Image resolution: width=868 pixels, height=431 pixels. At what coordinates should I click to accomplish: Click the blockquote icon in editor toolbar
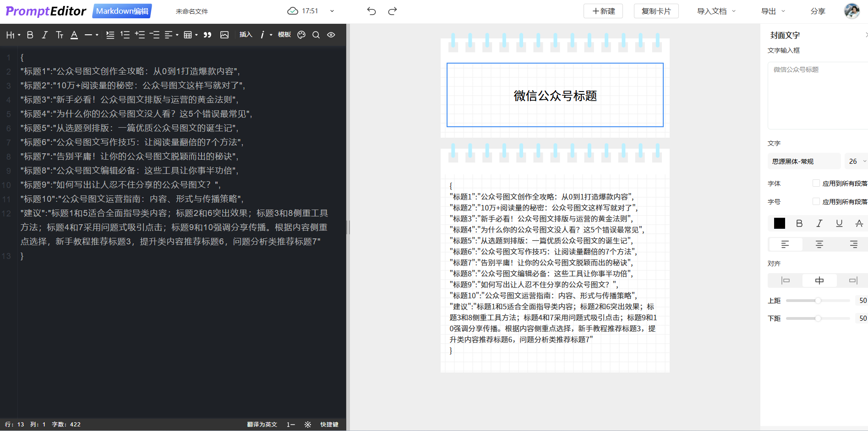click(207, 35)
